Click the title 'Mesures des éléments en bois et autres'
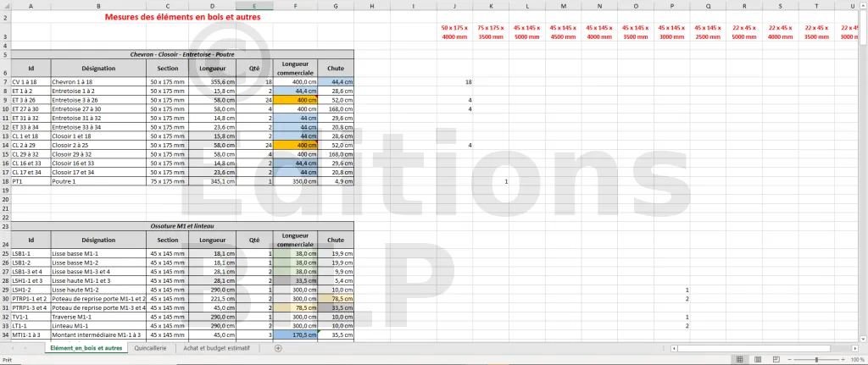Image resolution: width=868 pixels, height=365 pixels. click(x=182, y=17)
